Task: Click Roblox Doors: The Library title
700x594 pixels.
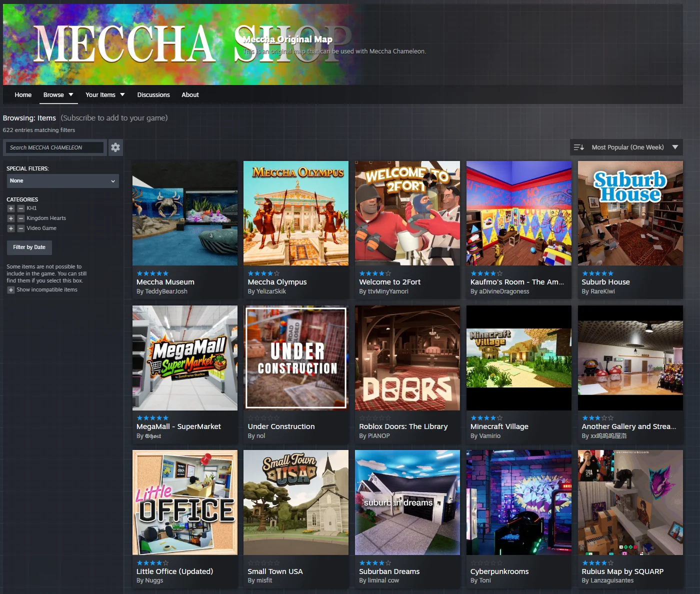Action: coord(403,426)
